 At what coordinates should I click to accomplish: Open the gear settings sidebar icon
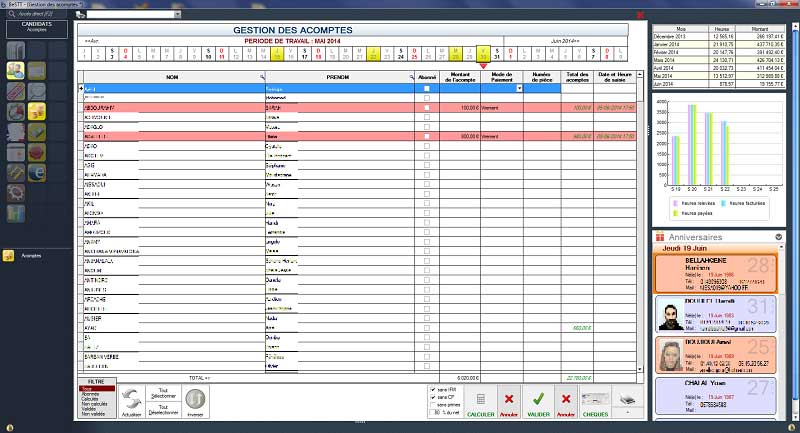point(16,193)
